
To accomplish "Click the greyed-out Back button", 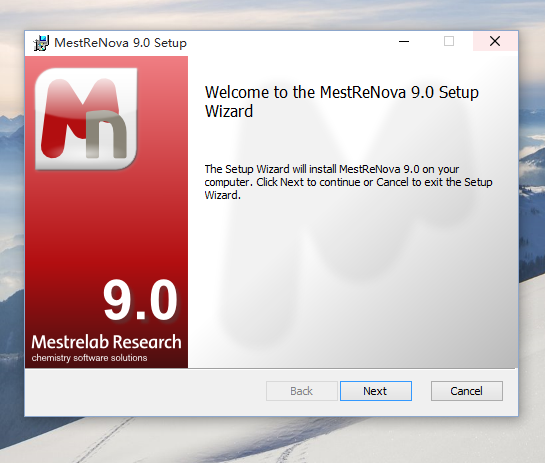I will point(302,391).
